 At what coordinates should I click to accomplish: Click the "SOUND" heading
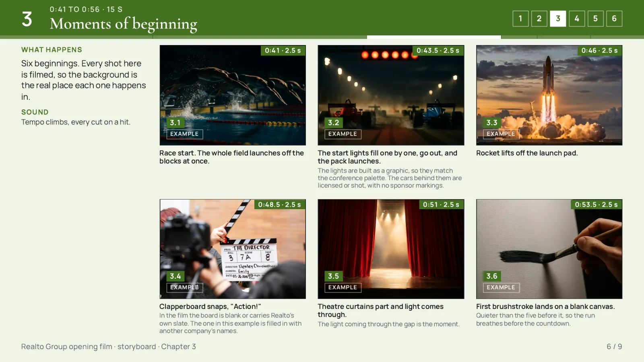coord(35,112)
